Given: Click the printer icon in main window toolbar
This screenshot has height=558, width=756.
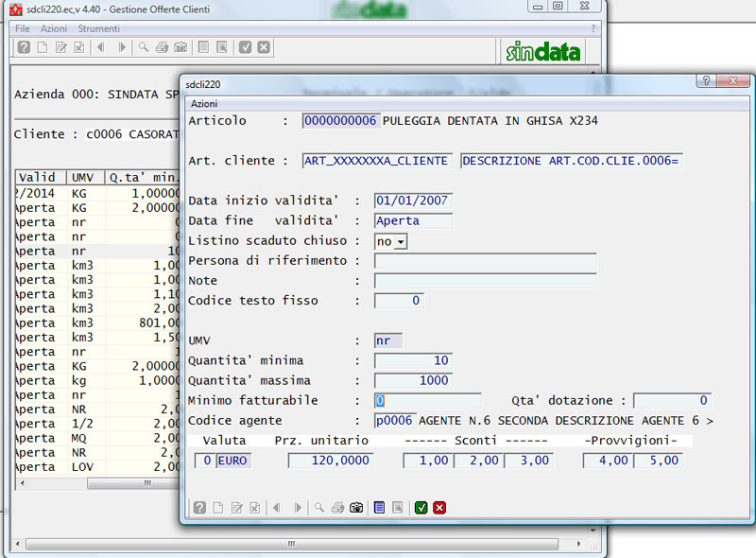Looking at the screenshot, I should (x=162, y=47).
